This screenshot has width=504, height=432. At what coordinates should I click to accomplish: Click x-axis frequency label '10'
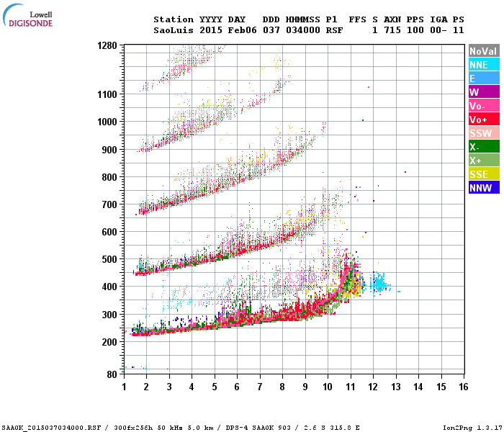point(328,387)
